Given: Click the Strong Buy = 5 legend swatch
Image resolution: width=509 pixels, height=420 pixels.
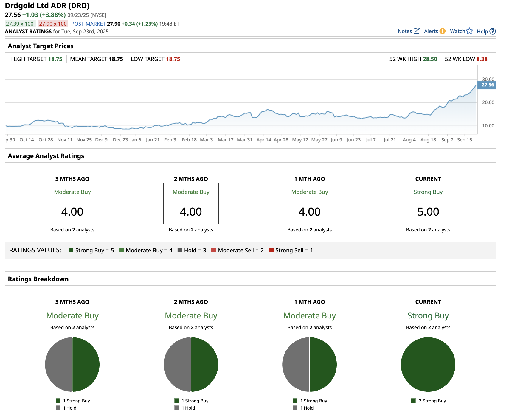Looking at the screenshot, I should tap(71, 250).
